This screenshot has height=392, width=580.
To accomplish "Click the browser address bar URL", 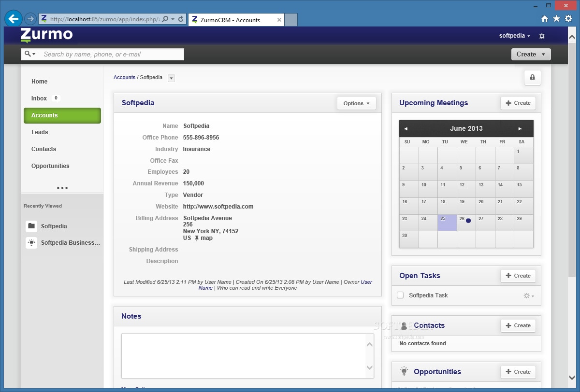I will coord(105,19).
